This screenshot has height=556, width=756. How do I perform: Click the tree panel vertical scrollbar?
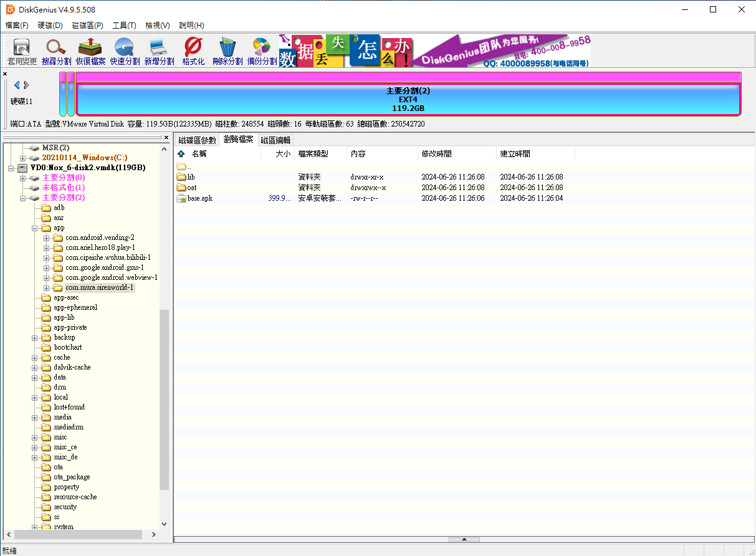[165, 399]
